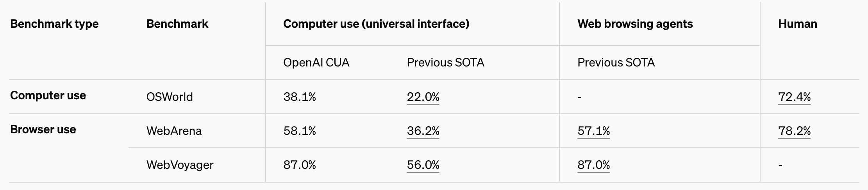Click the 72.4% human score link for OSWorld
This screenshot has height=190, width=868.
794,97
